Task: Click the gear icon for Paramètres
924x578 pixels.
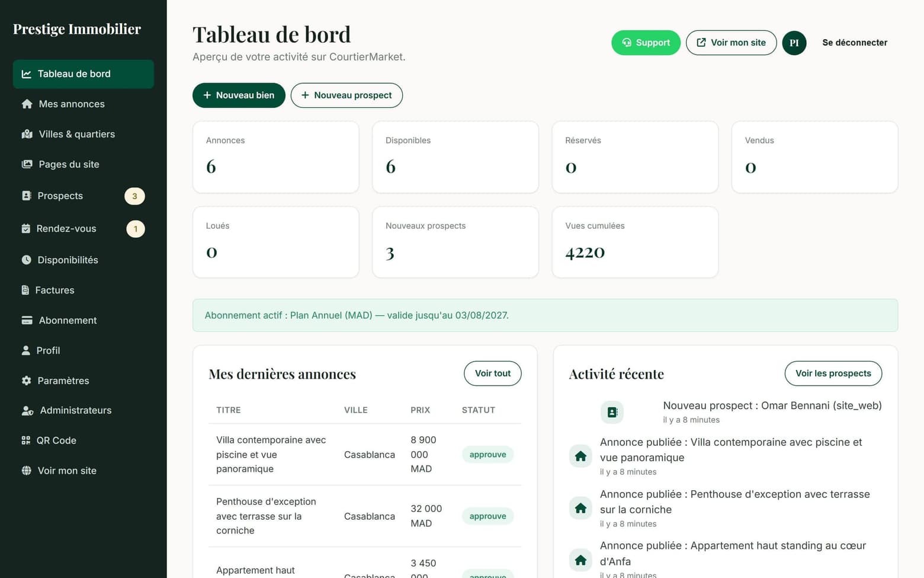Action: click(26, 381)
